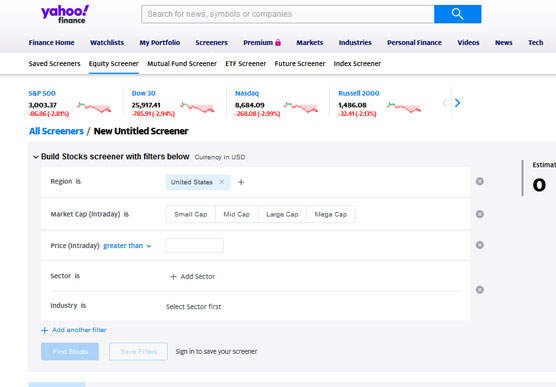Open the 'greater than' price comparison dropdown
This screenshot has height=387, width=556.
click(127, 245)
